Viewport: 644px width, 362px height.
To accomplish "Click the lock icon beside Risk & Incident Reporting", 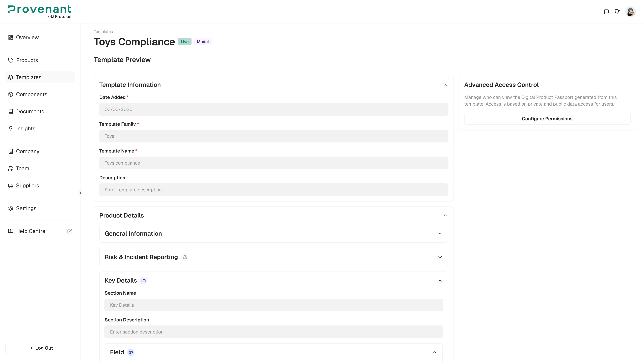I will coord(185,257).
